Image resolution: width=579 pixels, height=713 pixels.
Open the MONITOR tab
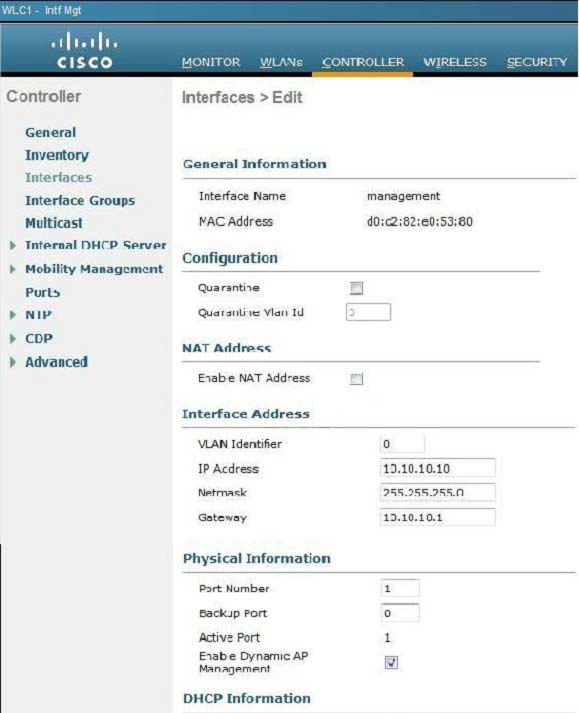[x=211, y=62]
